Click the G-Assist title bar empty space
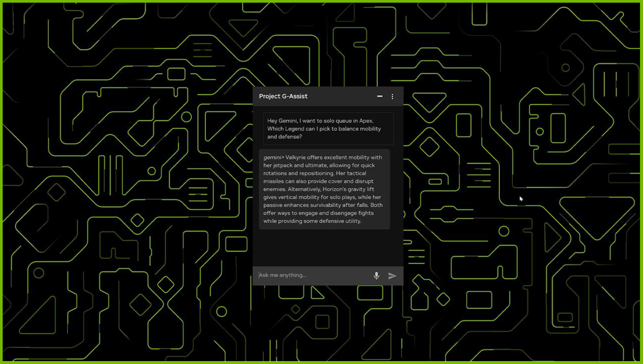Viewport: 643px width, 364px height. (x=342, y=96)
